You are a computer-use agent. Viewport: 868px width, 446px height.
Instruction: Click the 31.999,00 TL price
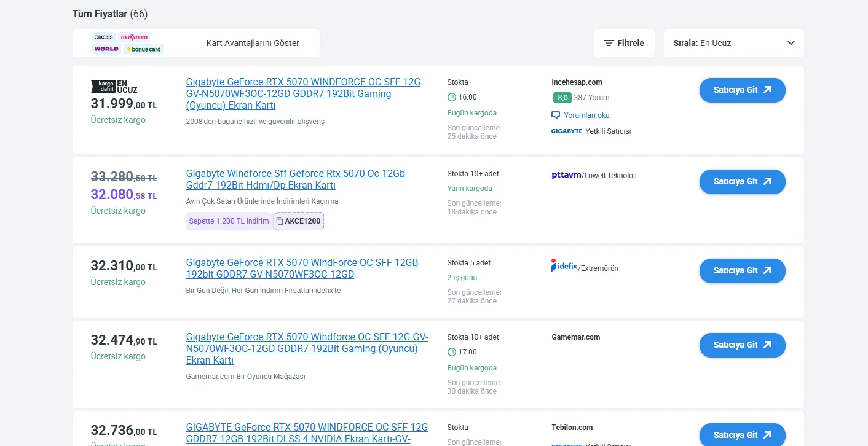(x=124, y=104)
